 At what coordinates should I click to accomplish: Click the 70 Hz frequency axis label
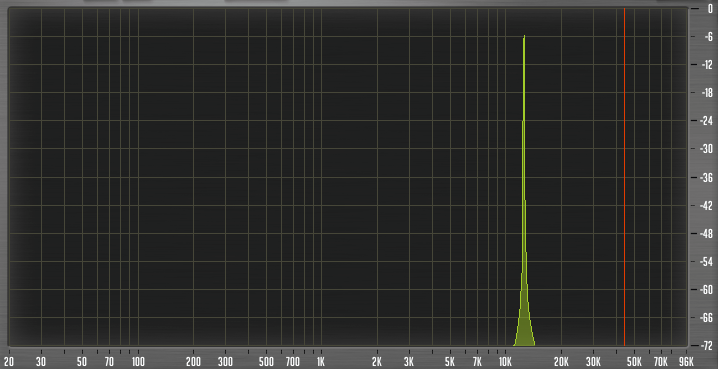click(x=109, y=362)
